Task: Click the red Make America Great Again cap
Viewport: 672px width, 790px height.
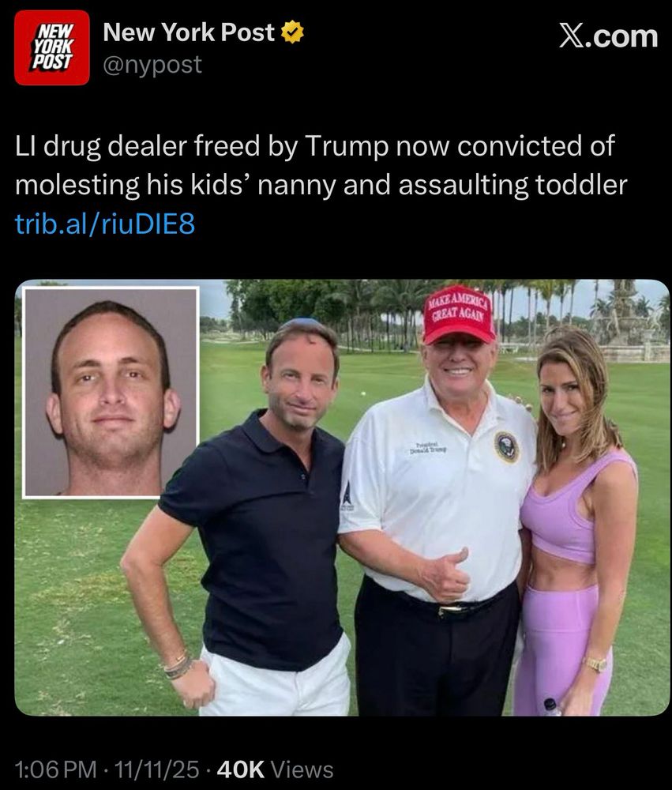Action: [x=459, y=315]
